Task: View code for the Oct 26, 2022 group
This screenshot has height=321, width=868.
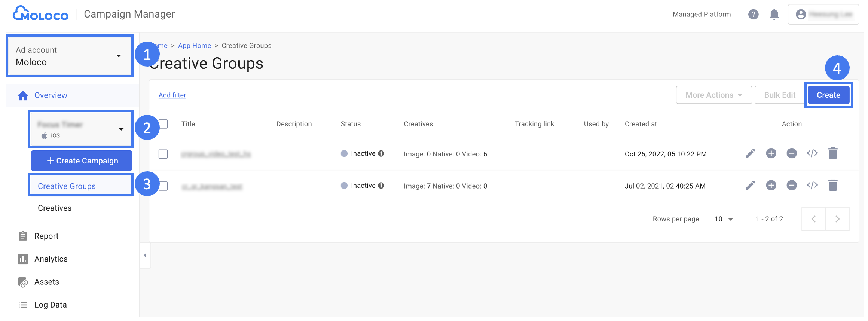Action: [812, 153]
